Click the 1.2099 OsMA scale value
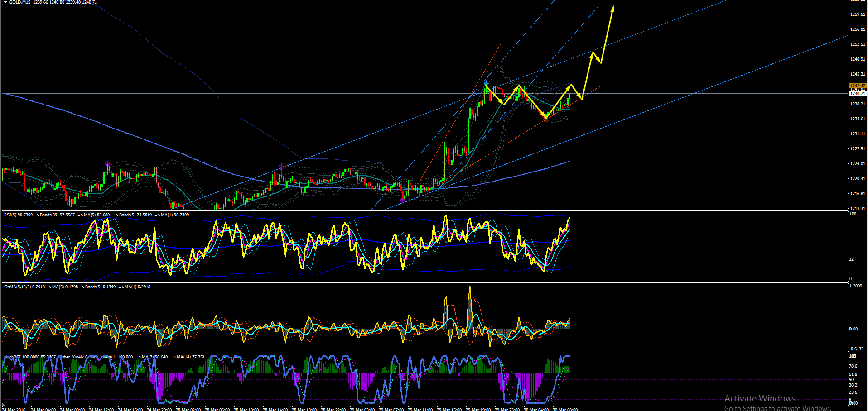The image size is (868, 411). (856, 286)
